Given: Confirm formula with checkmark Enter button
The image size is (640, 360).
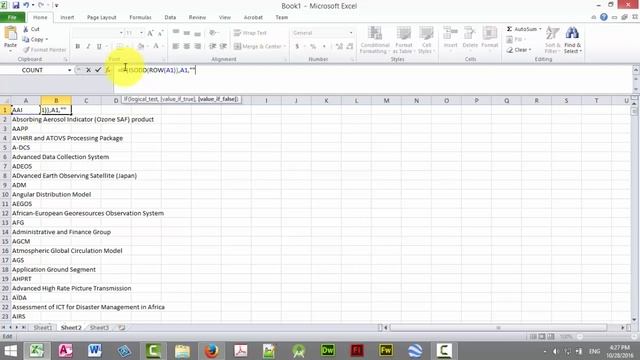Looking at the screenshot, I should (98, 70).
